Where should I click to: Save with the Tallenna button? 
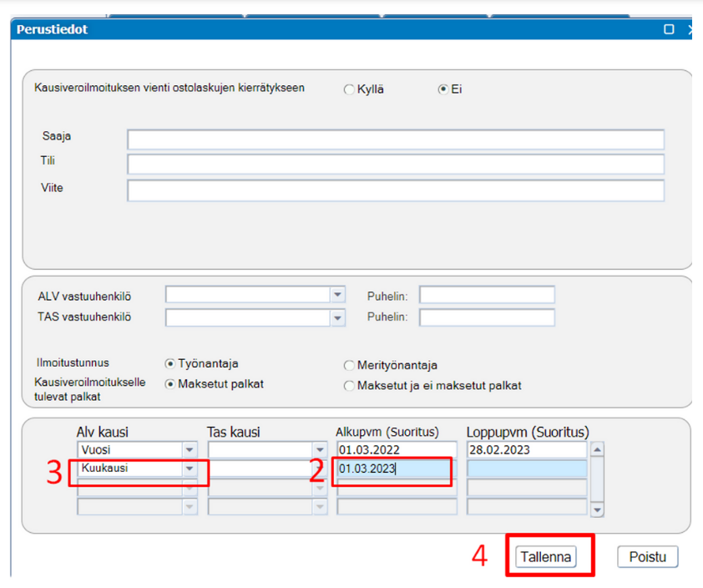[x=546, y=557]
